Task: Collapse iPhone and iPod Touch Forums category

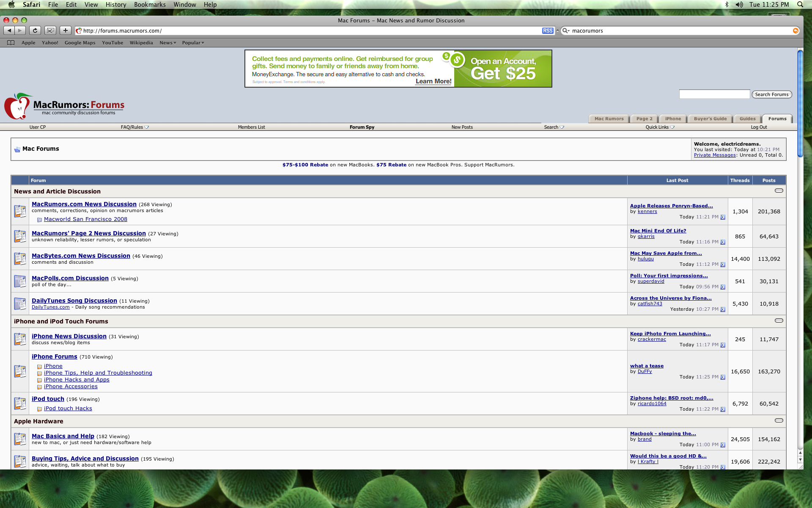Action: pos(779,321)
